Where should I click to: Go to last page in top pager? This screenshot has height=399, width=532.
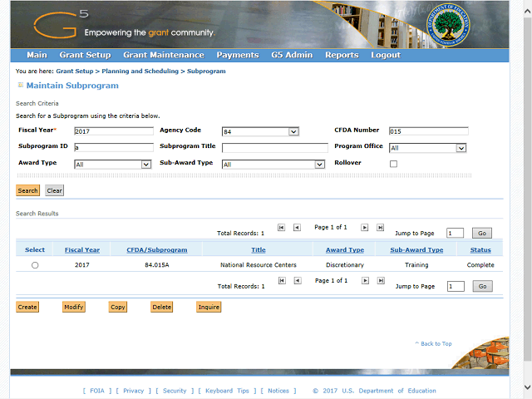(x=380, y=227)
